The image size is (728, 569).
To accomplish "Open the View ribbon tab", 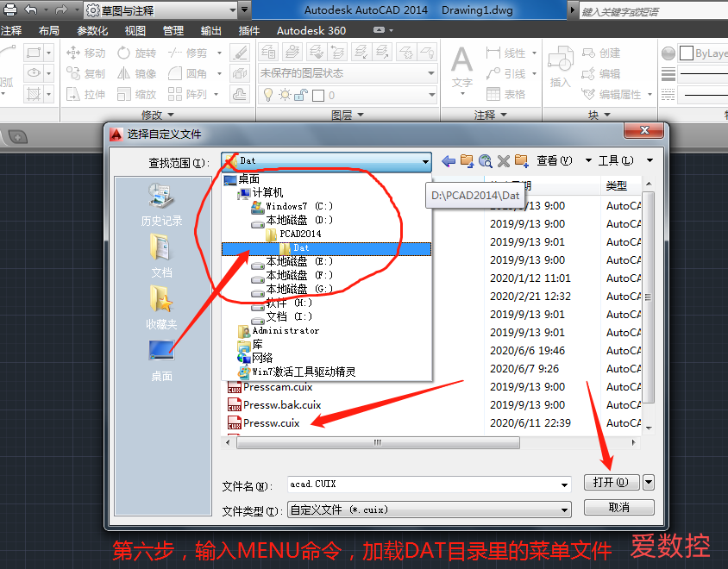I will click(x=135, y=31).
